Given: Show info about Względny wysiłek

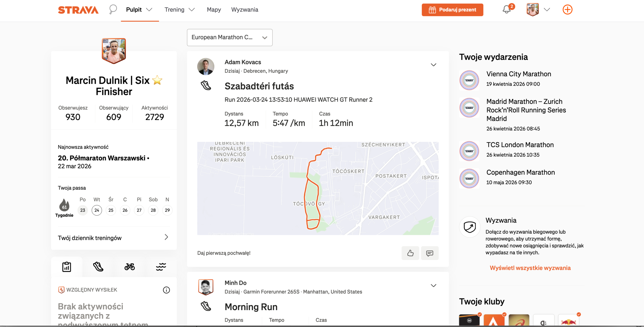Looking at the screenshot, I should click(166, 290).
